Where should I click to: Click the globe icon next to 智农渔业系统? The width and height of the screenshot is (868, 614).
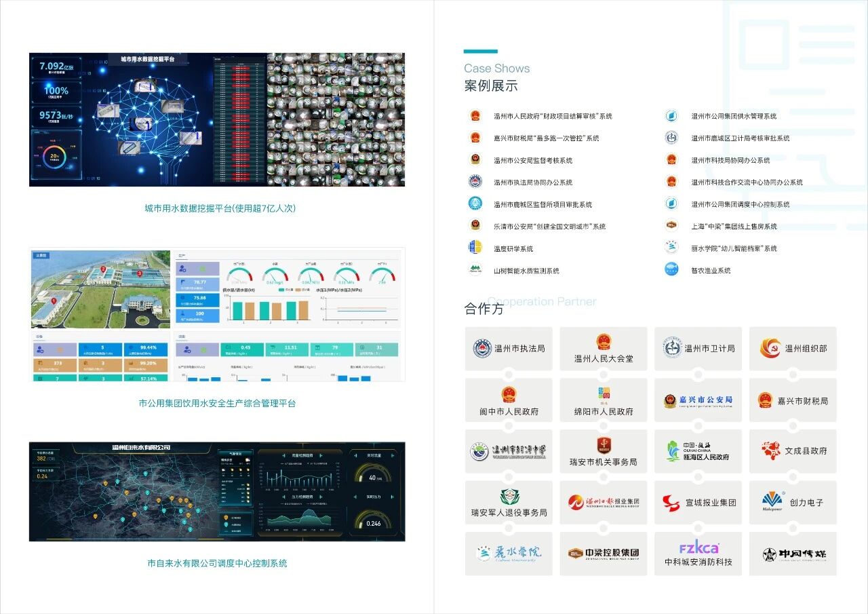tap(671, 269)
